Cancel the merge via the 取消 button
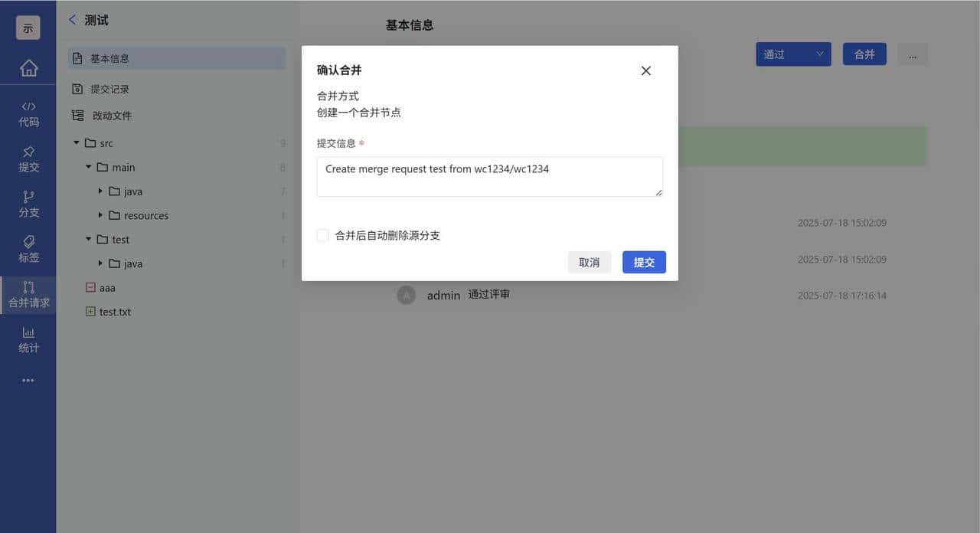 point(590,262)
